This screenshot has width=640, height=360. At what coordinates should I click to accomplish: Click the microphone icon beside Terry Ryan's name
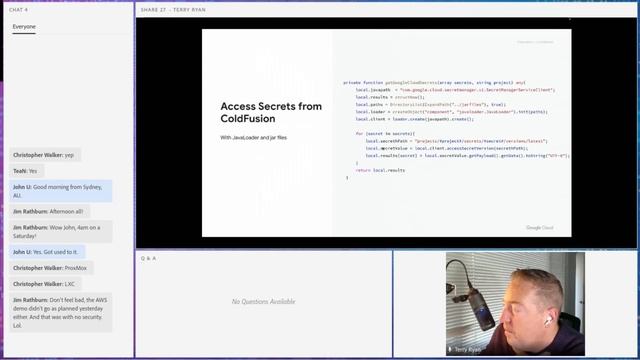[450, 349]
